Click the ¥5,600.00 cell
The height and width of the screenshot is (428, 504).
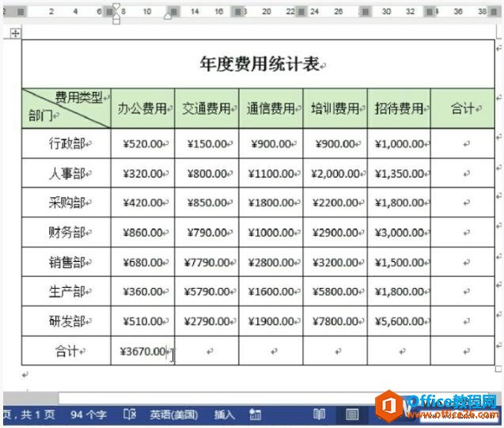point(400,321)
